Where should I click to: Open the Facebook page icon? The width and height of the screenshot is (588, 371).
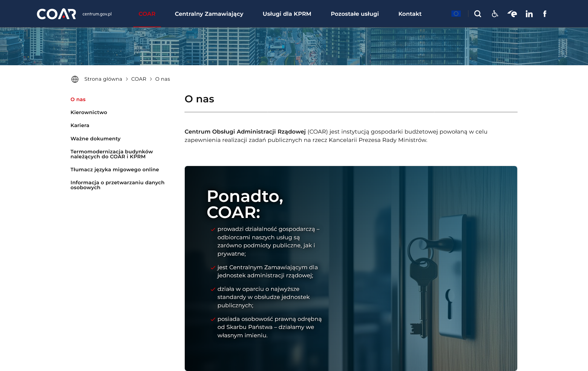[x=545, y=14]
